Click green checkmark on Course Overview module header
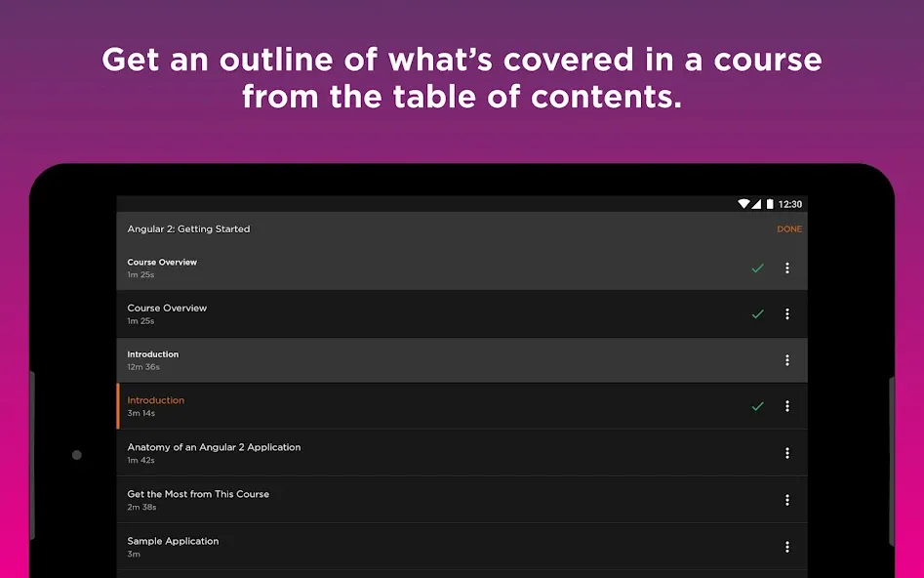Screen dimensions: 924x578 pyautogui.click(x=758, y=268)
